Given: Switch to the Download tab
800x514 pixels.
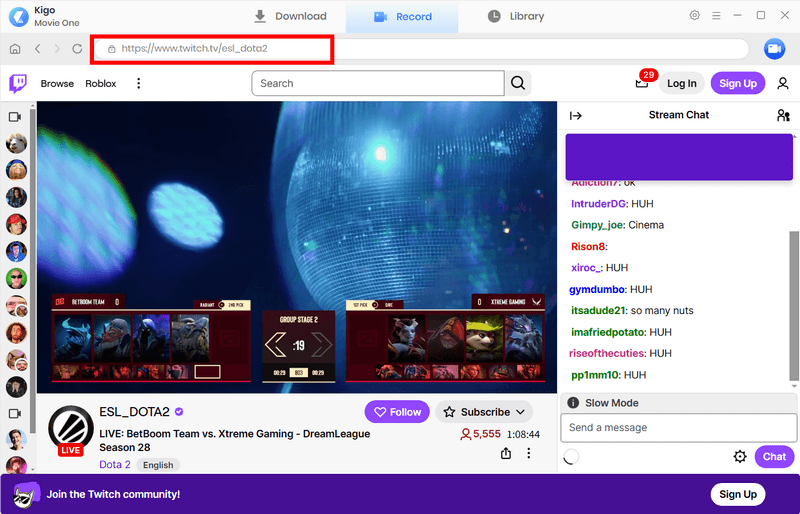Looking at the screenshot, I should 290,16.
